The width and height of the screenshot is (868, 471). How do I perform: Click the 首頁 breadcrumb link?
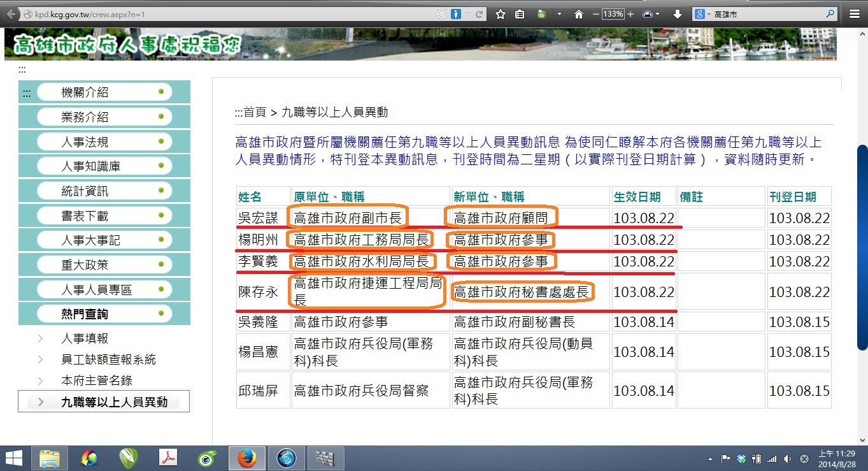[x=255, y=112]
